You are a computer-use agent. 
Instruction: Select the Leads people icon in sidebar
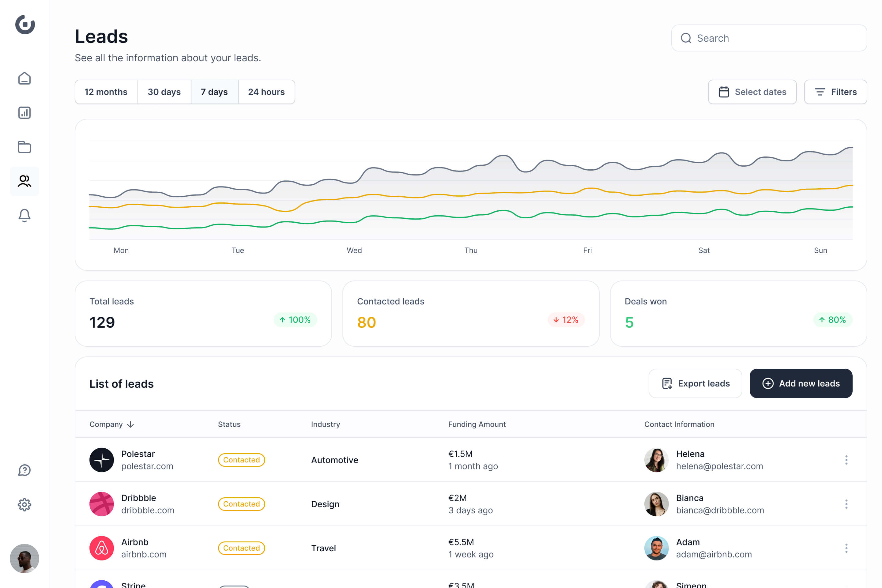pos(24,181)
